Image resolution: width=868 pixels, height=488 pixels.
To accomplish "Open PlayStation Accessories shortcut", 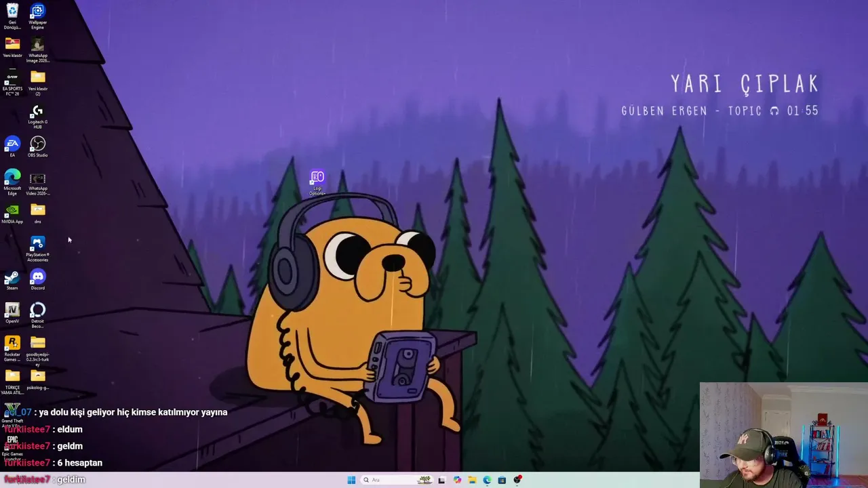I will (37, 249).
